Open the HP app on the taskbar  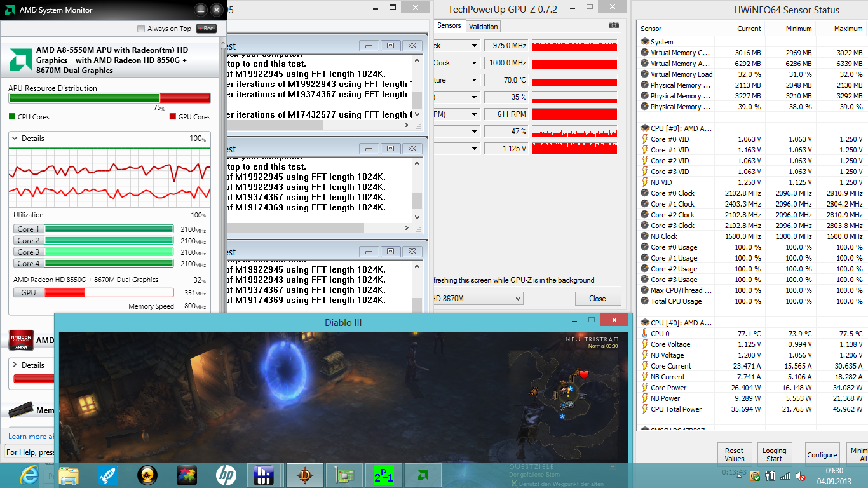click(226, 475)
